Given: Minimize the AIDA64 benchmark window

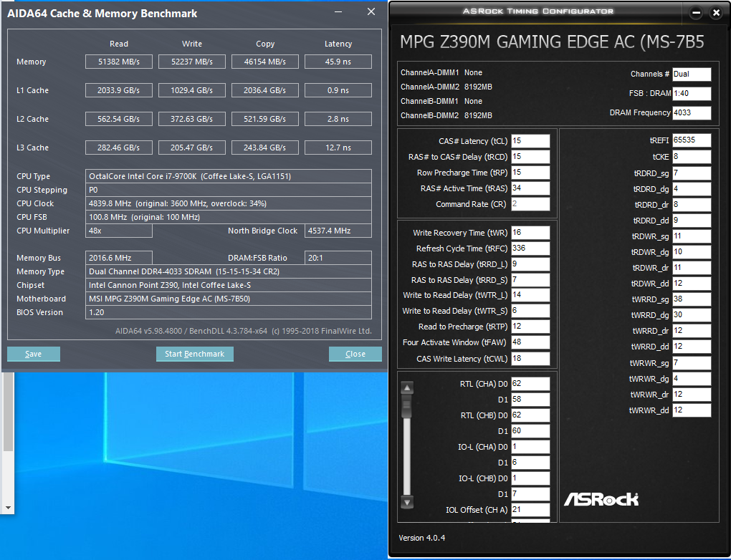Looking at the screenshot, I should [x=338, y=12].
